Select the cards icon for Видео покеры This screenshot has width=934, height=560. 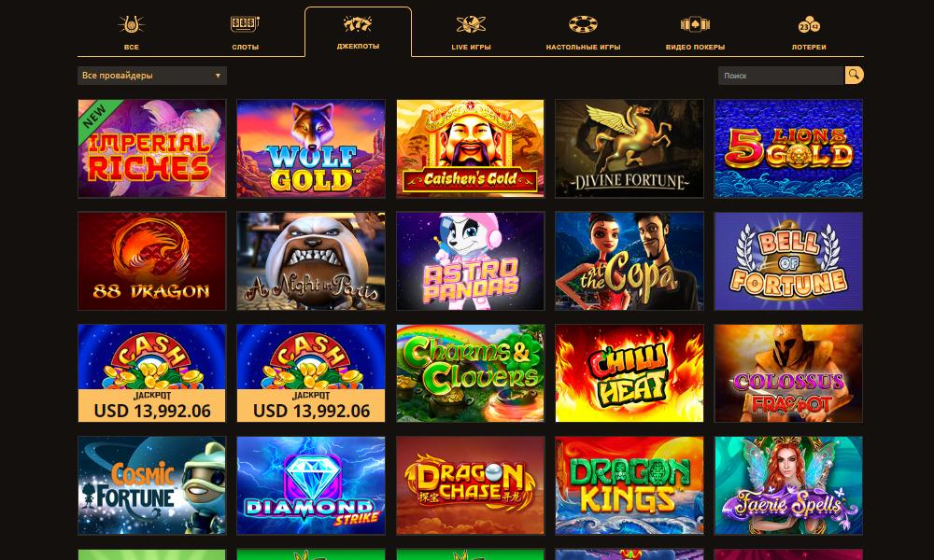coord(695,24)
